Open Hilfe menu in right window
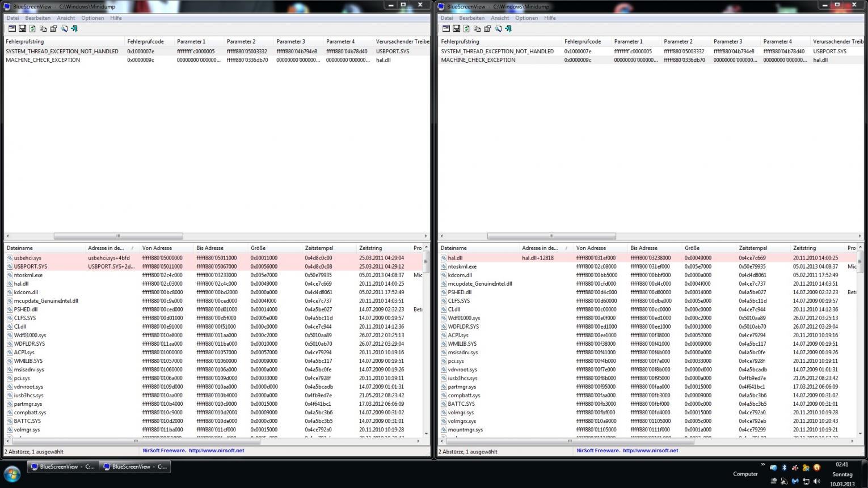The width and height of the screenshot is (868, 488). [550, 18]
